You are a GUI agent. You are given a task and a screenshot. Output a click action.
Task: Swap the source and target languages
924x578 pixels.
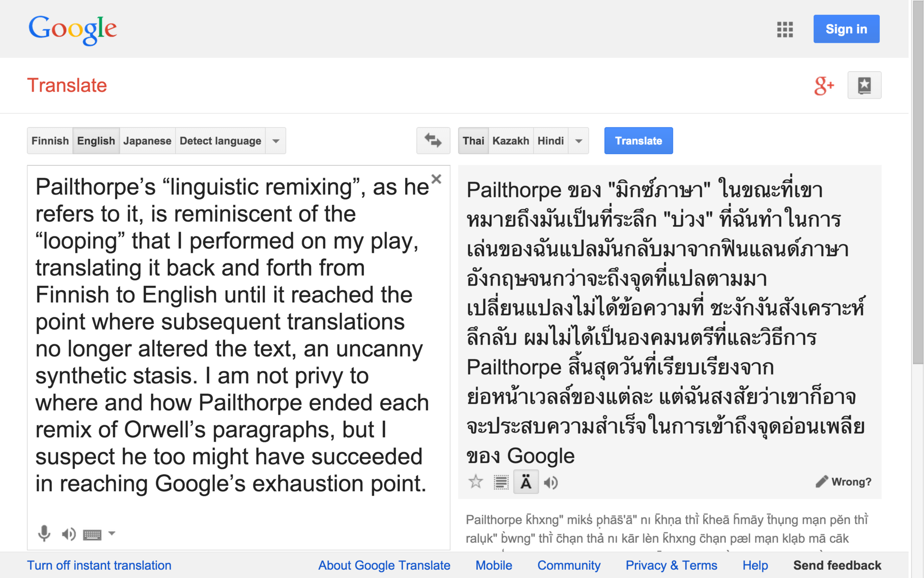click(x=433, y=141)
